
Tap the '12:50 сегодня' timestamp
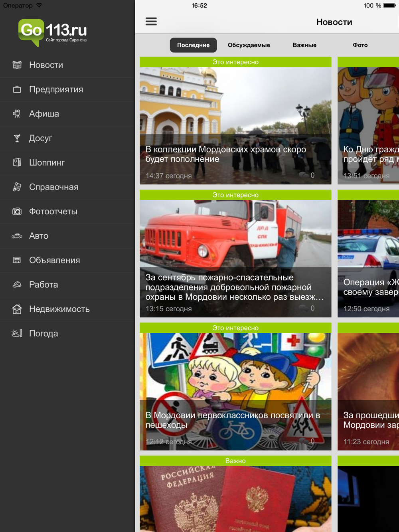coord(366,309)
